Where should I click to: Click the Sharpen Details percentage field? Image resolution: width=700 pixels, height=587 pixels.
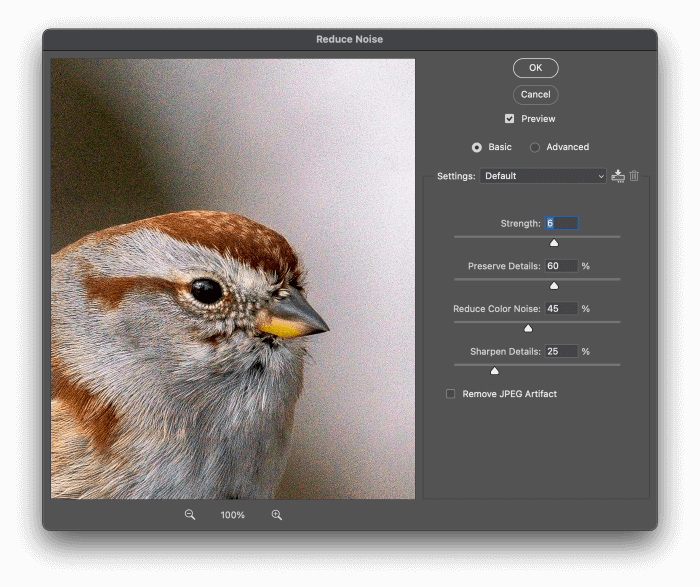561,351
